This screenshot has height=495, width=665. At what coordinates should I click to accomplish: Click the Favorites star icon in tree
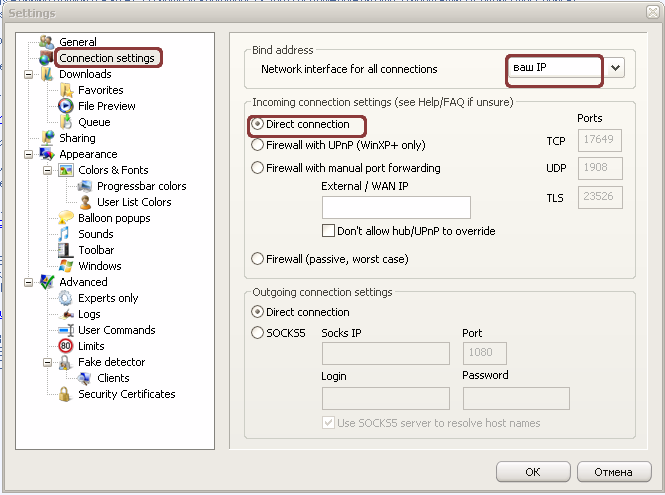(66, 90)
